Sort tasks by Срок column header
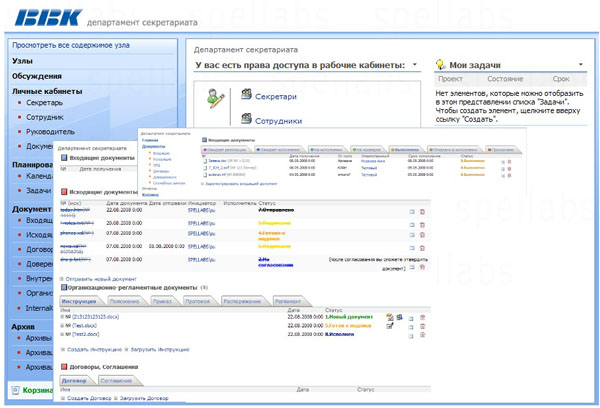Viewport: 600px width, 408px height. (561, 79)
